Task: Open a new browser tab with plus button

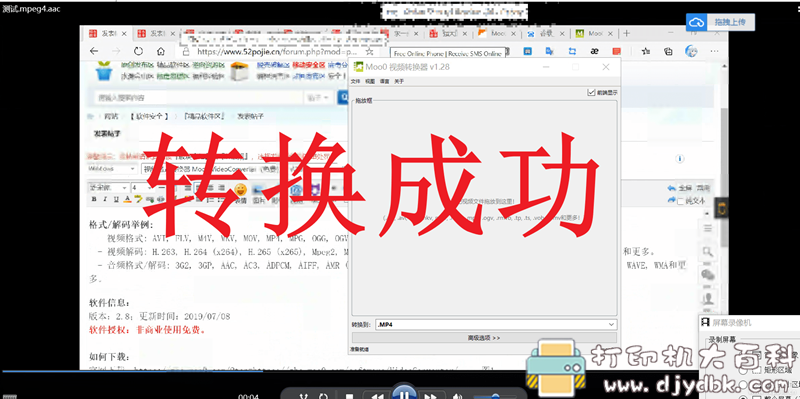Action: click(627, 34)
